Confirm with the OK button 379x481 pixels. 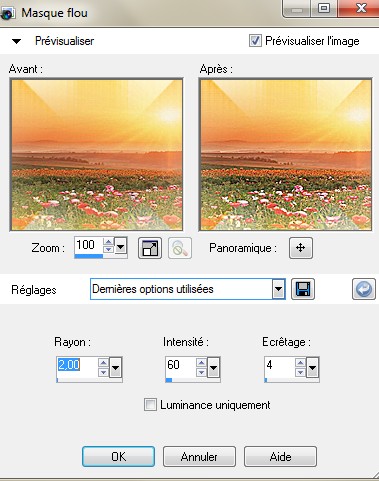pos(118,456)
